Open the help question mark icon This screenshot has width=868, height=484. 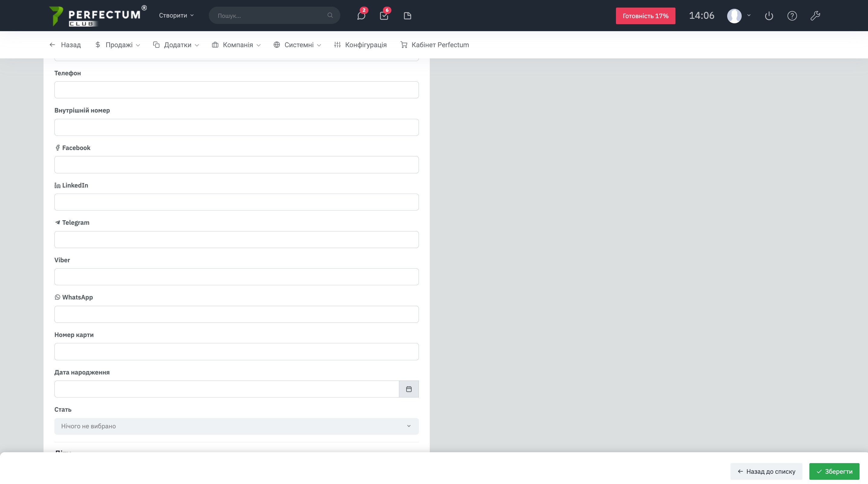coord(792,16)
